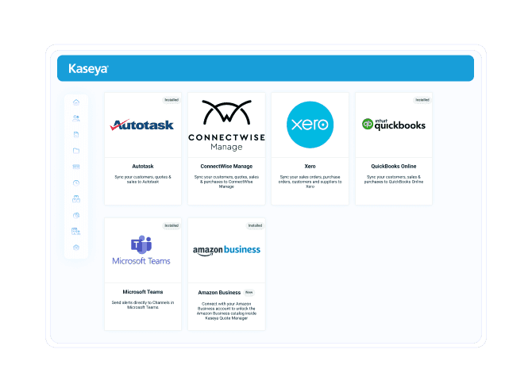Select the document icon in the sidebar

pos(76,134)
